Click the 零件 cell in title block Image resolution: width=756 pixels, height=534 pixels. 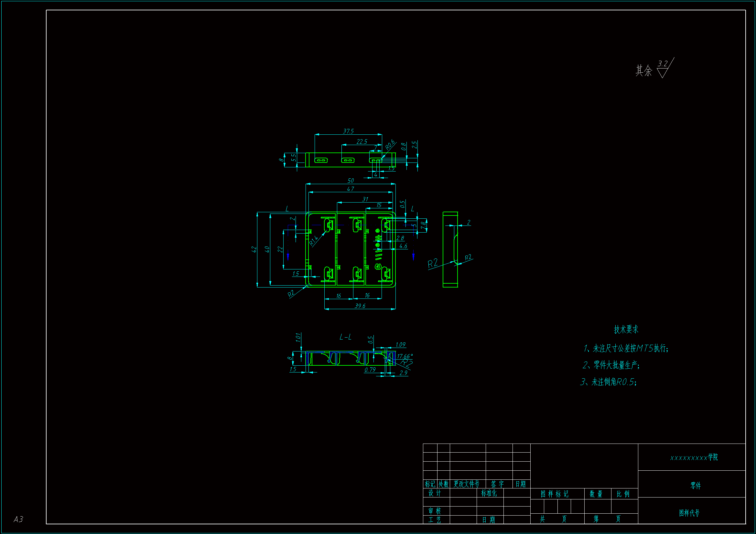coord(696,486)
